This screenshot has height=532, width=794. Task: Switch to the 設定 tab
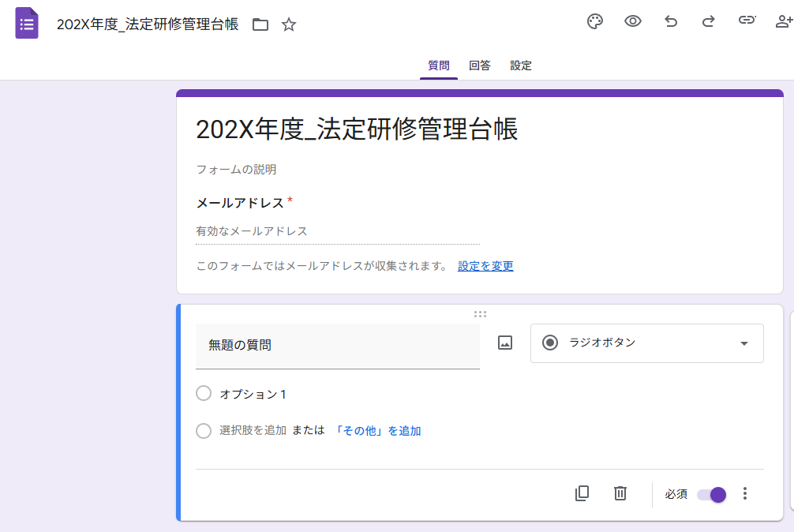521,66
